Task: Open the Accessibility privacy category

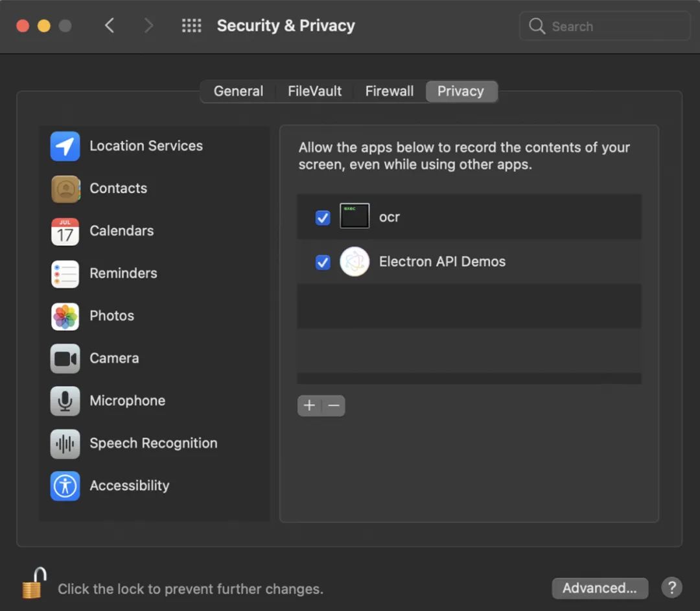Action: click(129, 486)
